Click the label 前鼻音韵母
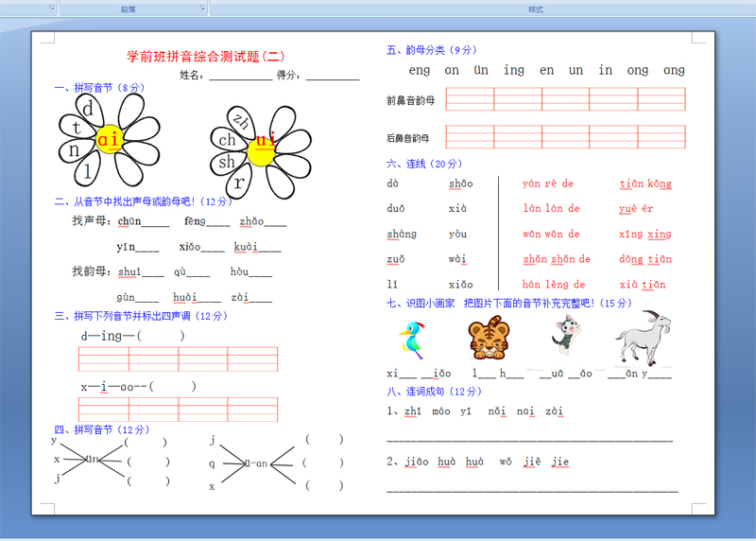756x541 pixels. [x=411, y=100]
